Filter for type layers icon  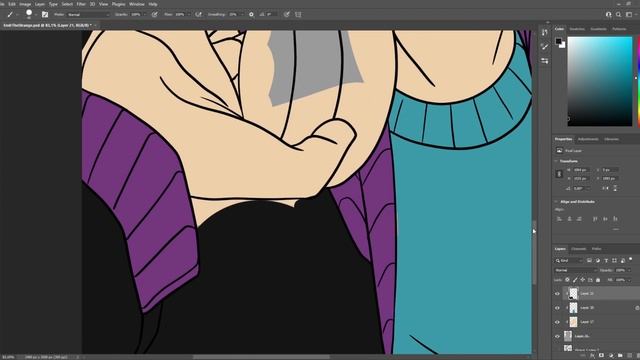(606, 260)
